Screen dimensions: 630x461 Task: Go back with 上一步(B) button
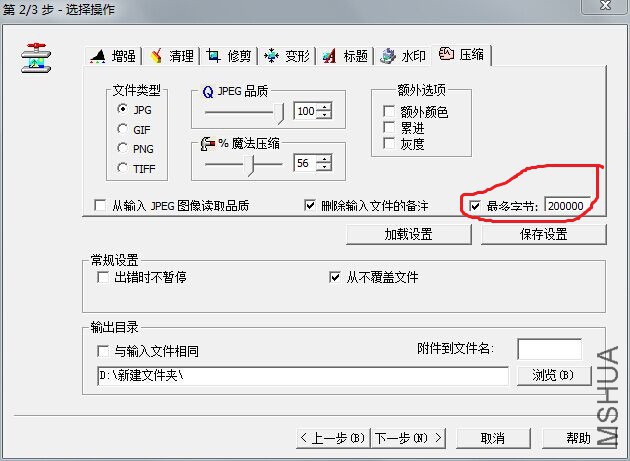point(333,438)
